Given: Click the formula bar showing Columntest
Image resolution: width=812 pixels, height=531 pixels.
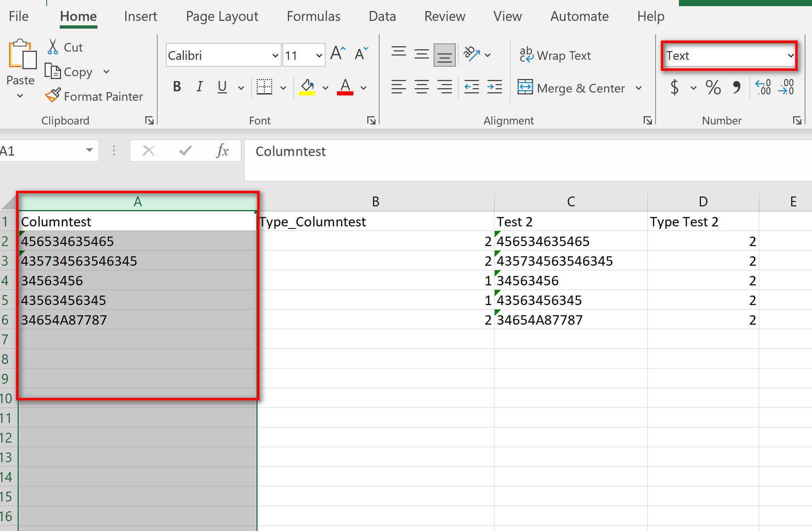Looking at the screenshot, I should (528, 160).
